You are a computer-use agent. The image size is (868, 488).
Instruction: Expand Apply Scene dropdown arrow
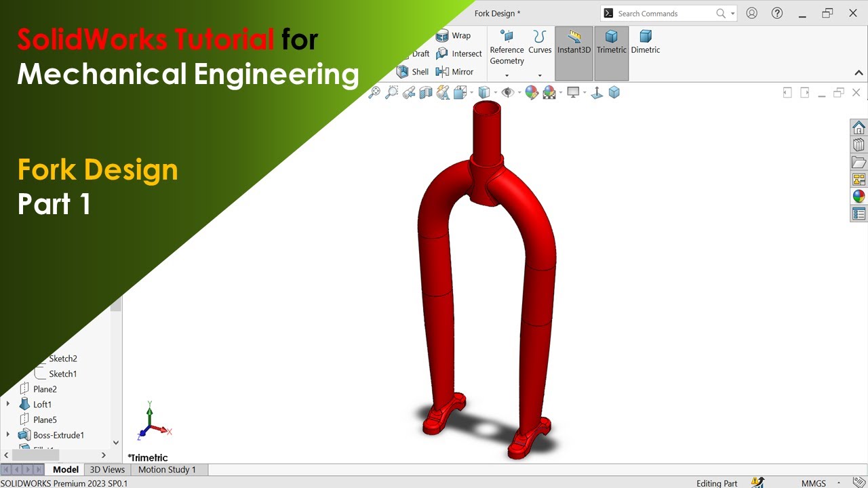click(560, 93)
